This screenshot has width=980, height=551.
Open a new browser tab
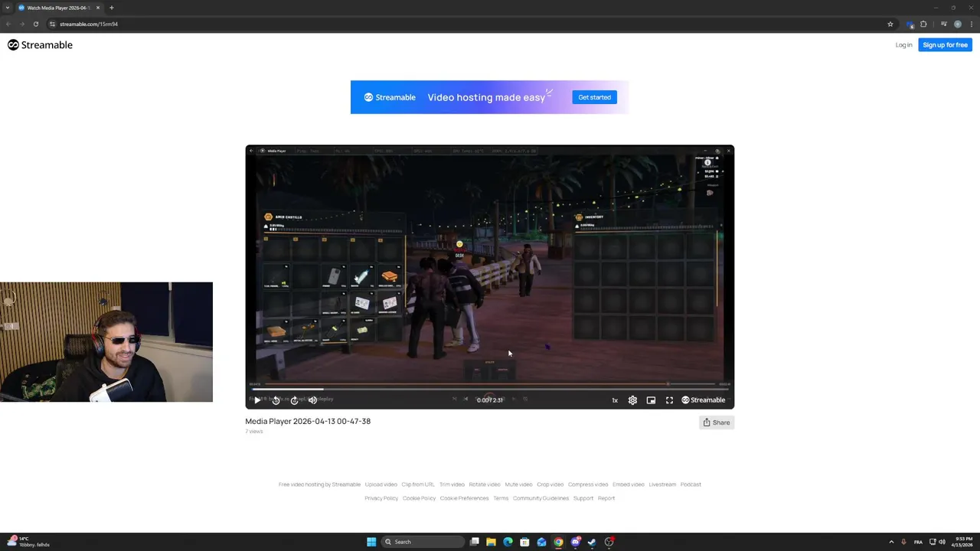pyautogui.click(x=112, y=8)
